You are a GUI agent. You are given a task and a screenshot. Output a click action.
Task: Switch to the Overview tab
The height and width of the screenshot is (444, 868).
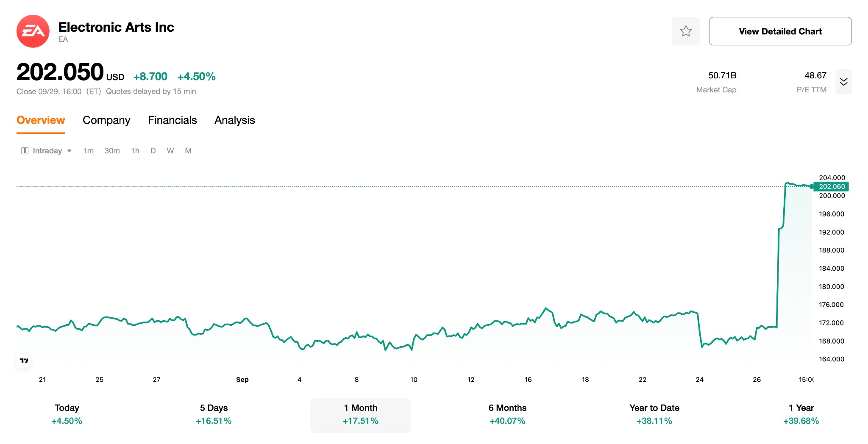click(x=41, y=120)
